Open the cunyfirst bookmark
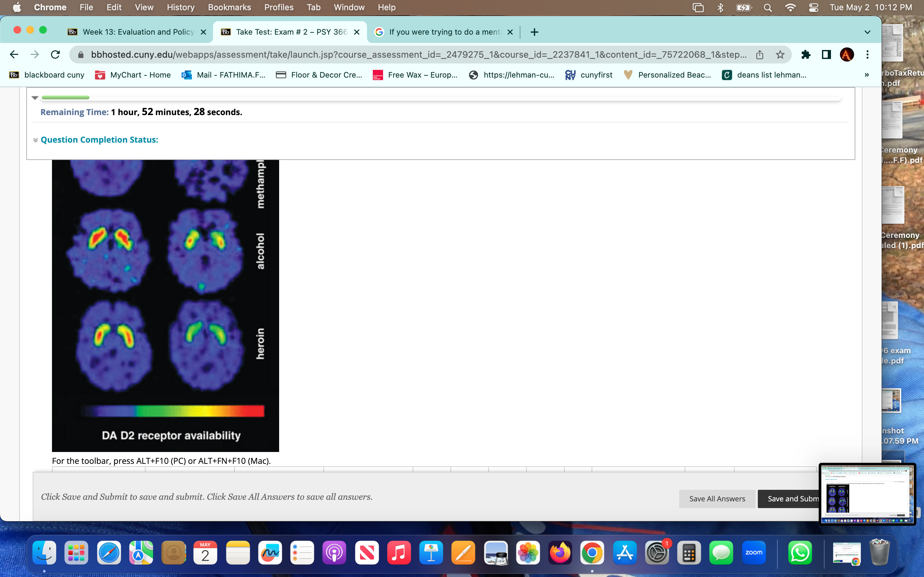The width and height of the screenshot is (924, 577). point(589,75)
